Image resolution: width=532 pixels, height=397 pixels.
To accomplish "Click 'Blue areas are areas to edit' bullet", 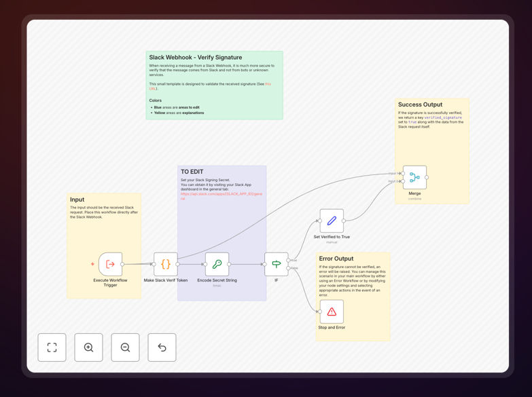I will pyautogui.click(x=177, y=107).
